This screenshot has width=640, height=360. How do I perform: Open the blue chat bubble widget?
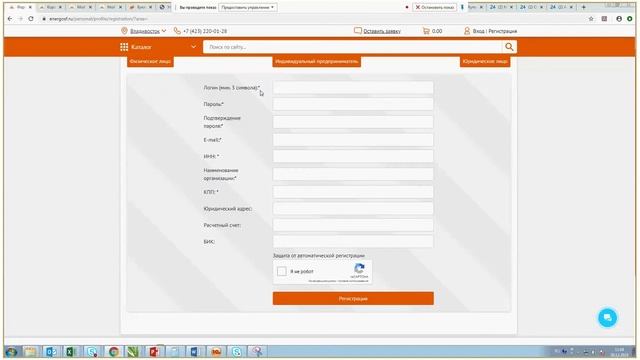[607, 318]
